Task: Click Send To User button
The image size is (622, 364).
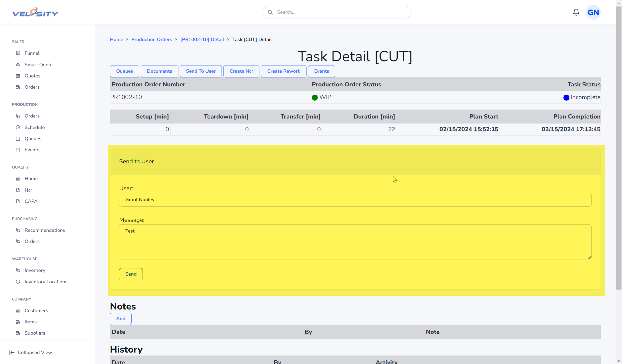Action: point(201,71)
